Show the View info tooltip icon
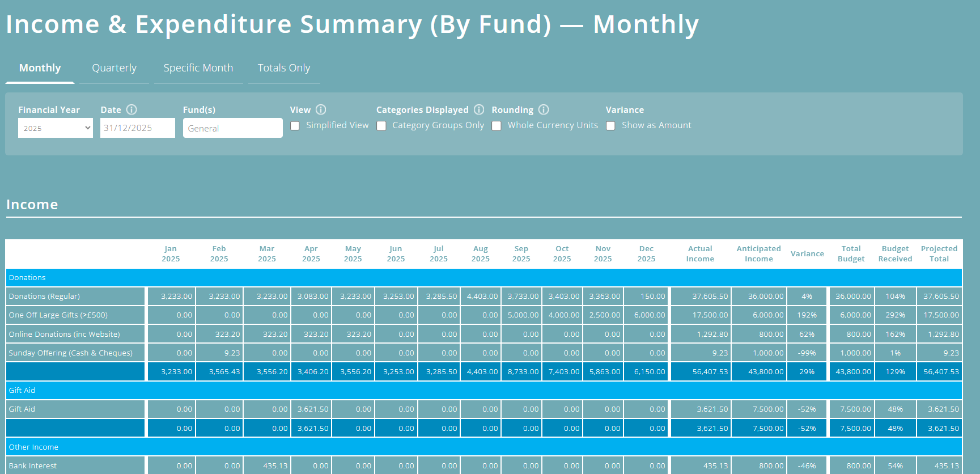 pos(321,109)
